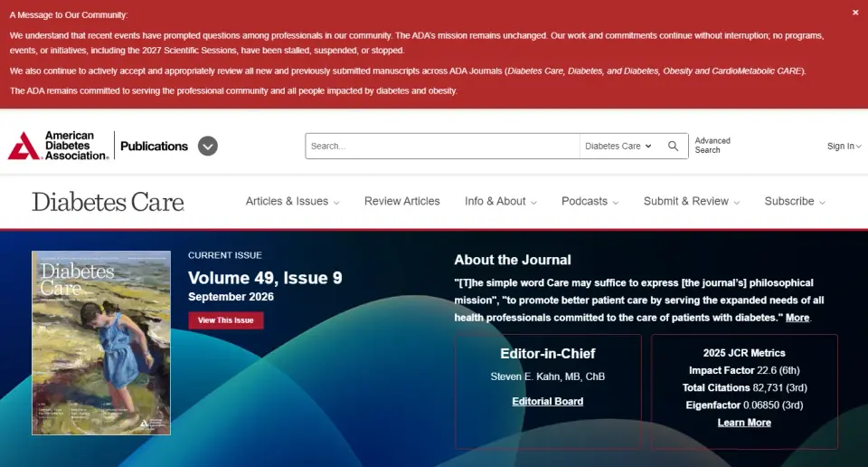Viewport: 868px width, 467px height.
Task: Open Advanced Search
Action: coord(712,145)
